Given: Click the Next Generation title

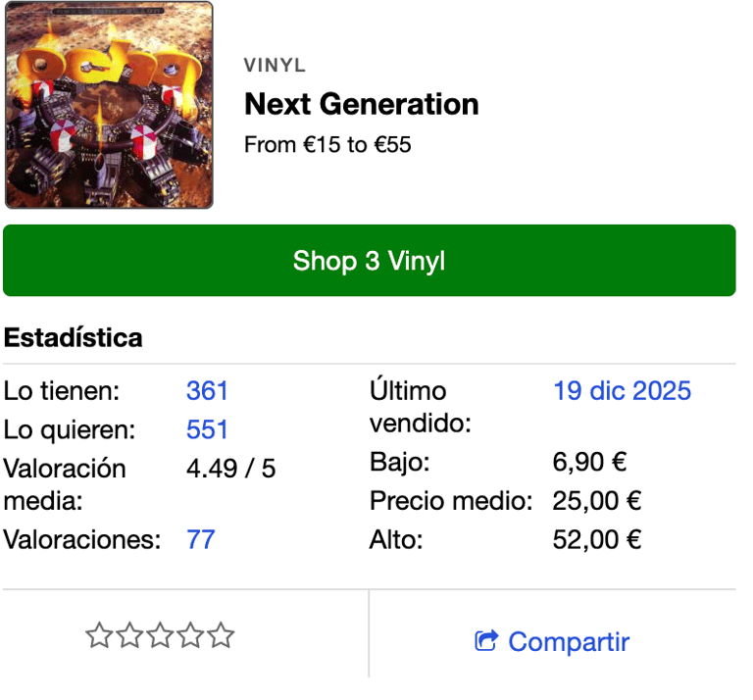Looking at the screenshot, I should pos(361,104).
